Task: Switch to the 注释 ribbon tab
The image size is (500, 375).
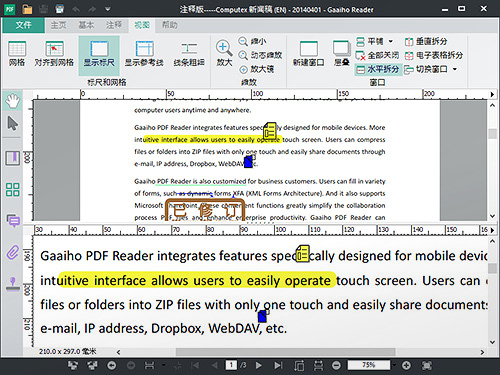Action: pyautogui.click(x=114, y=25)
